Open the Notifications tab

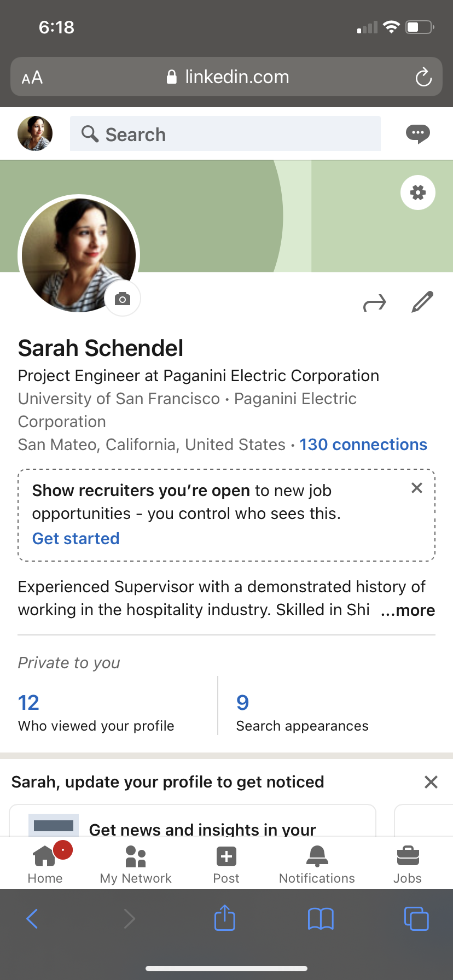point(317,864)
